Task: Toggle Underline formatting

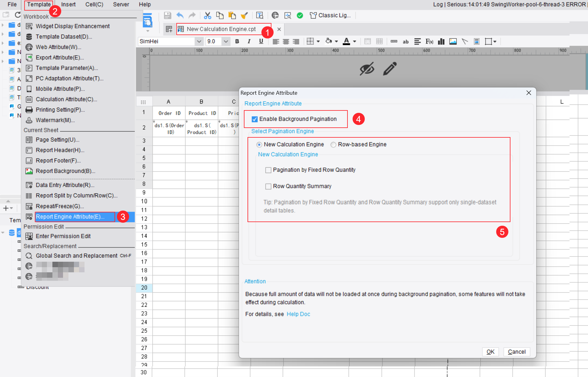Action: [x=261, y=41]
